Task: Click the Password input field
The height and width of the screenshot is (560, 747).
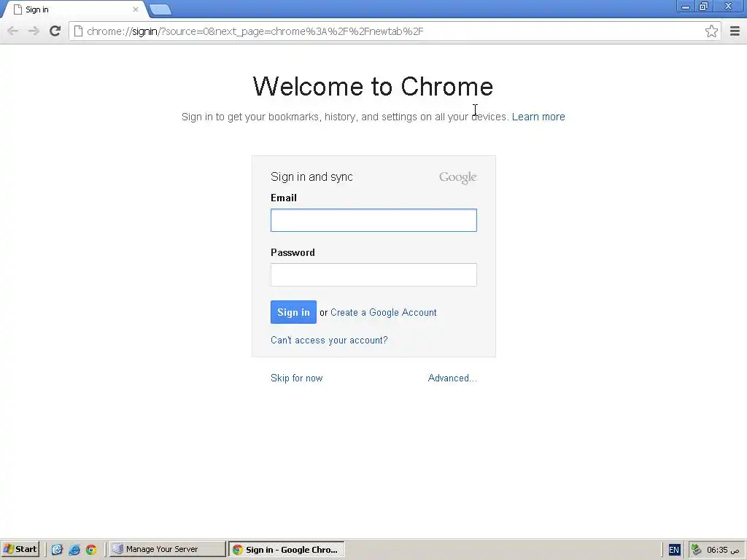Action: [x=373, y=275]
